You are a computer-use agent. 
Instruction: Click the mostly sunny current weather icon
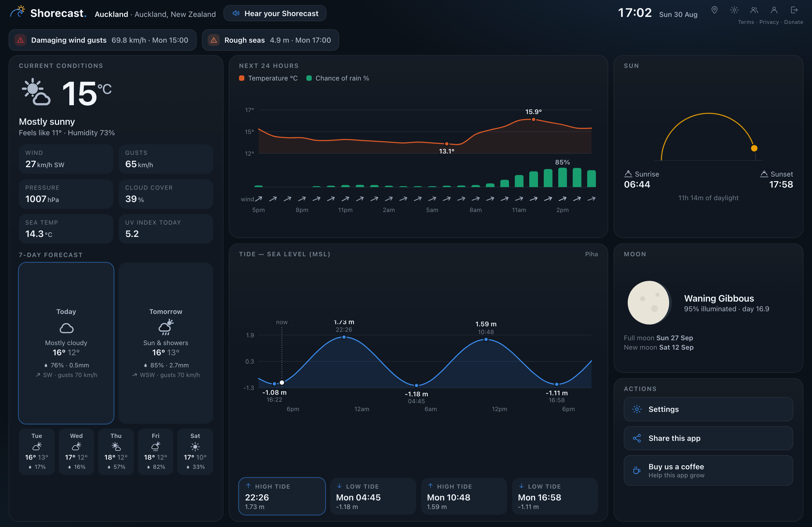click(x=36, y=92)
